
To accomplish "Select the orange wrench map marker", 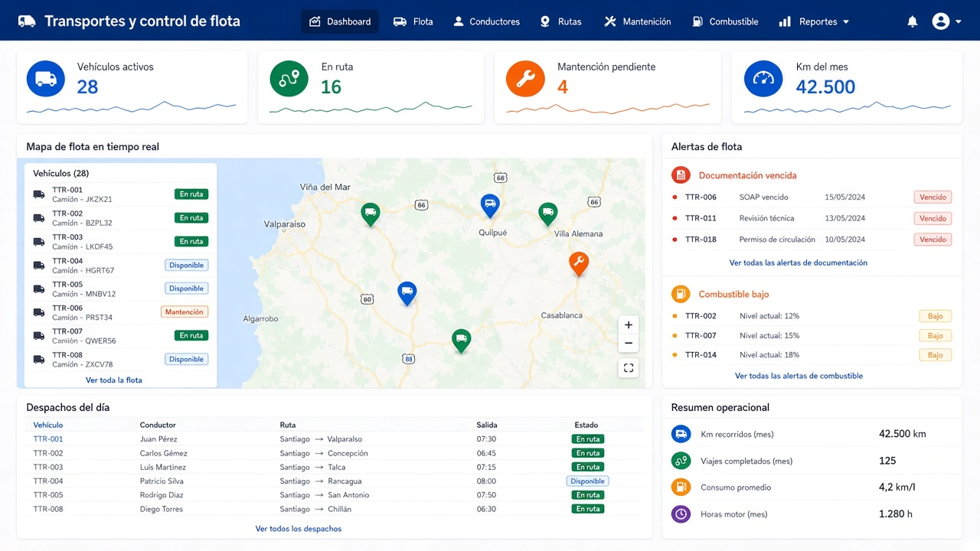I will click(579, 264).
